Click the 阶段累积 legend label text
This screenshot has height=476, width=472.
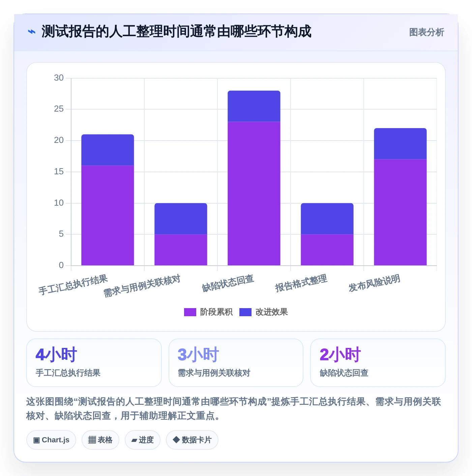coord(216,312)
